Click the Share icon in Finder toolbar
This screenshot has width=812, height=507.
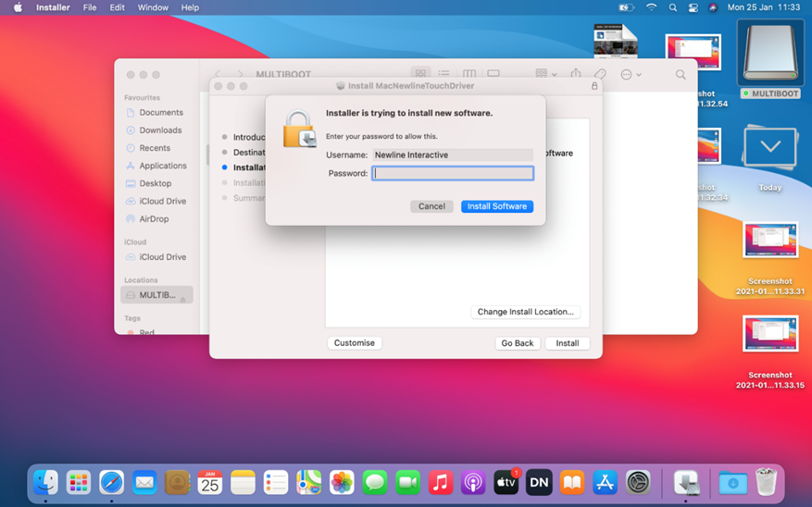(x=576, y=74)
